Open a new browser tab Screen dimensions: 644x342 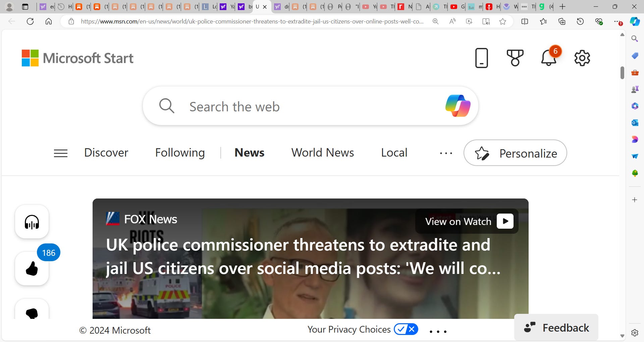point(563,6)
